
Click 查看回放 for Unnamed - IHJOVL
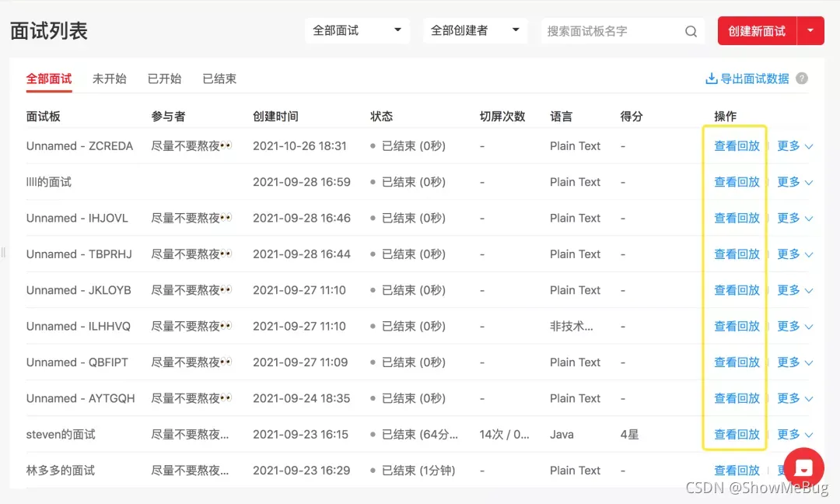click(737, 218)
